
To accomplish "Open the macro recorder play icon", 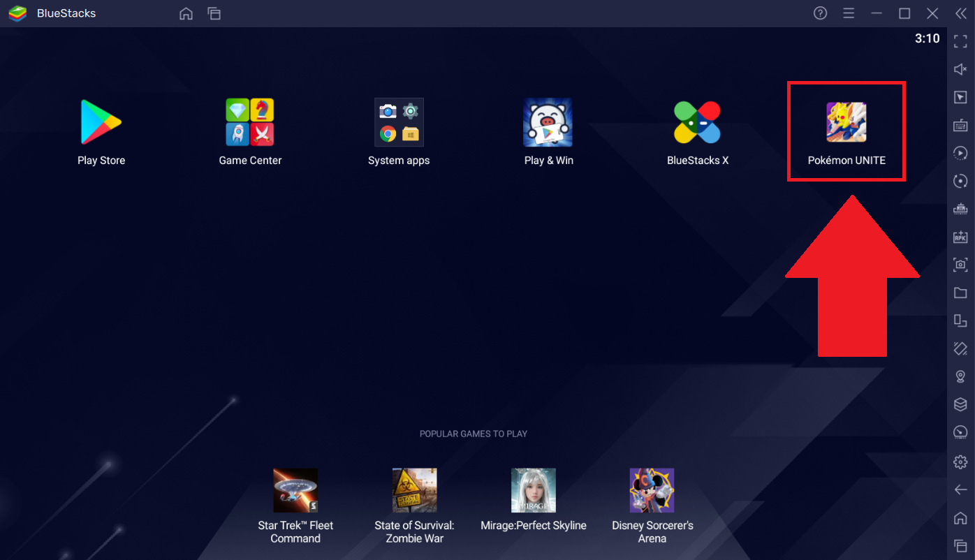I will tap(960, 153).
